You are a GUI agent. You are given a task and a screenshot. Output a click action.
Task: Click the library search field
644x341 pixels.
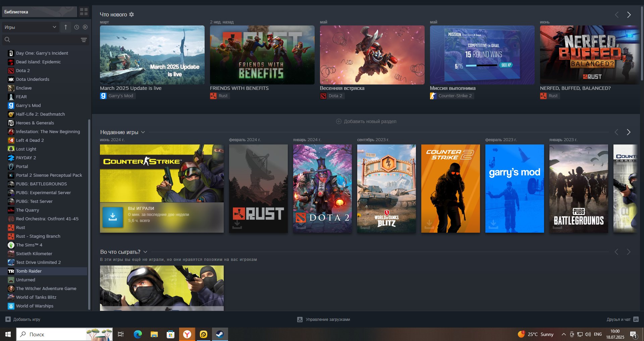[x=42, y=40]
